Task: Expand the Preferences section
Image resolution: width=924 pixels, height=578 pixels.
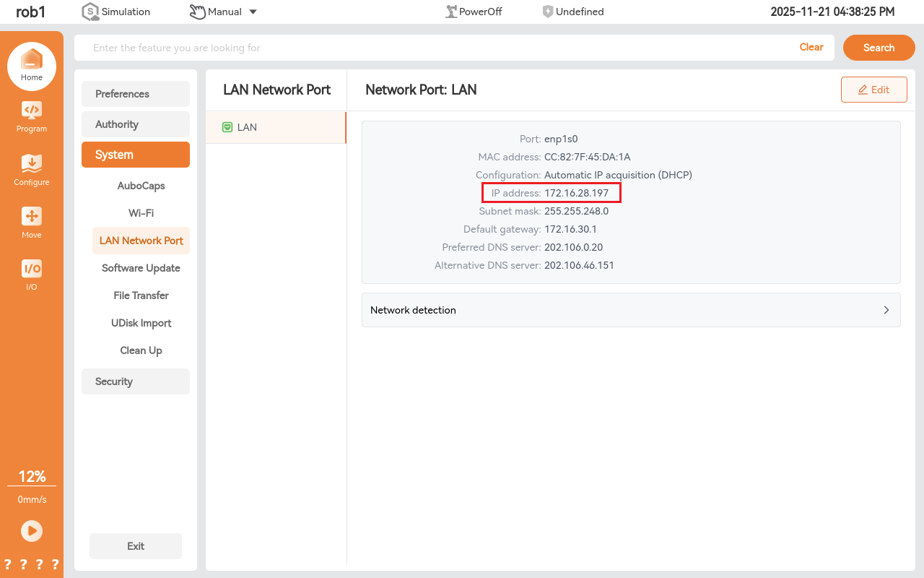Action: click(136, 94)
